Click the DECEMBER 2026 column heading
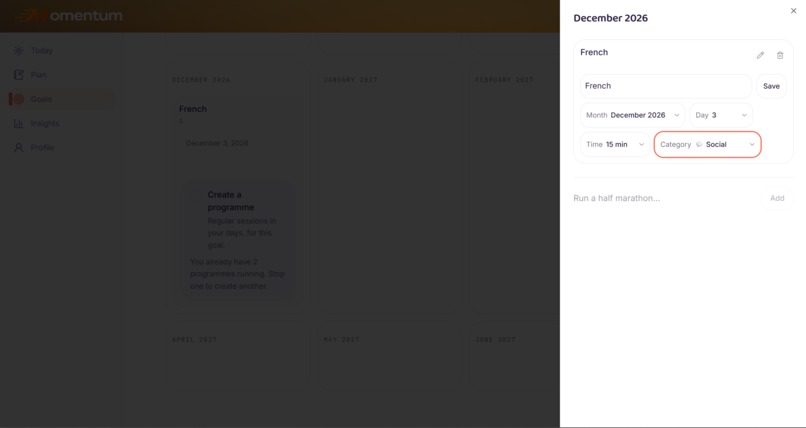The image size is (806, 428). click(201, 80)
